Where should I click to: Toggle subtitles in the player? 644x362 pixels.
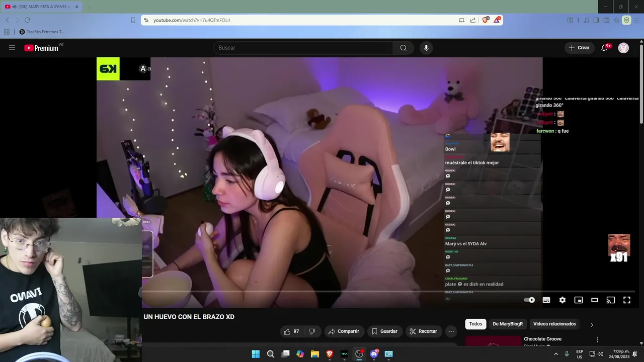click(x=546, y=300)
